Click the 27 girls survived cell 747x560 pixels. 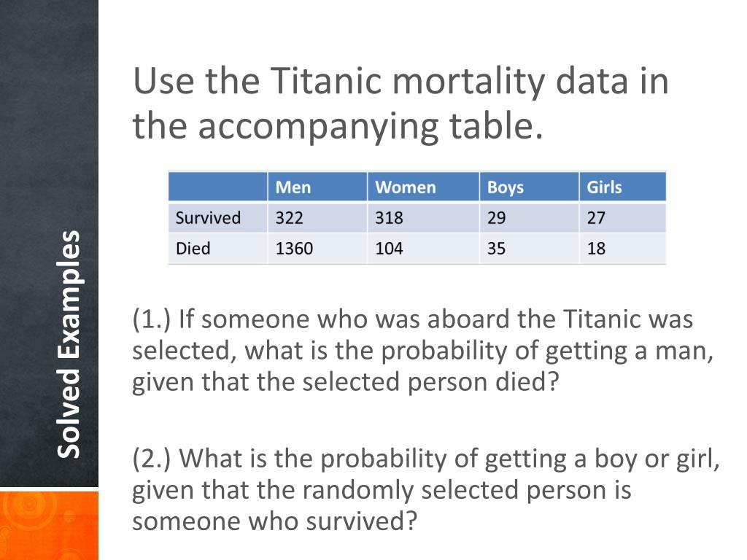(623, 218)
